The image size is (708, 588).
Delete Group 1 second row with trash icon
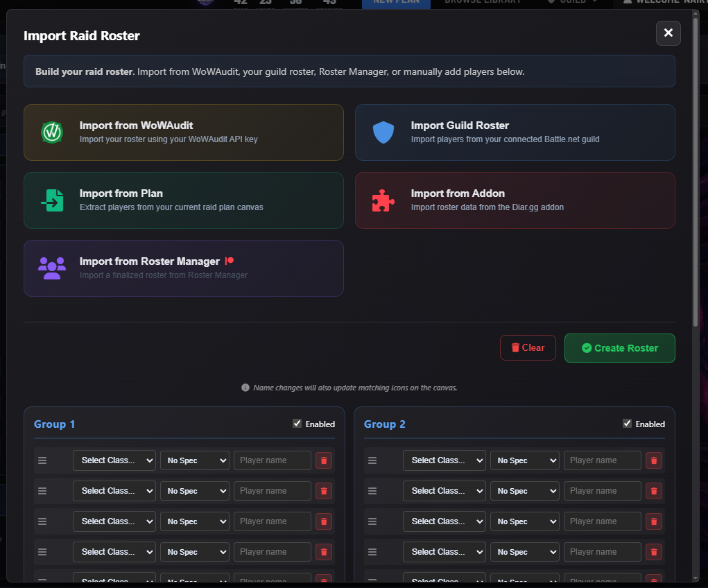click(x=324, y=491)
